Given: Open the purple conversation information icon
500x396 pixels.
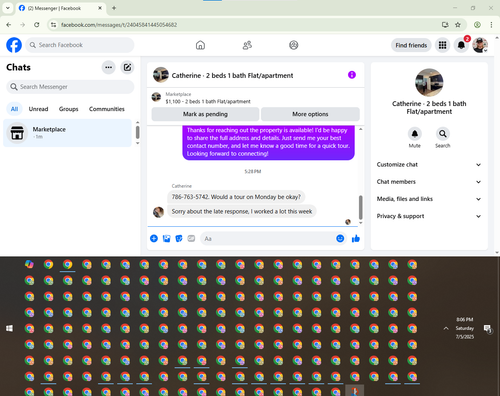Looking at the screenshot, I should coord(352,75).
